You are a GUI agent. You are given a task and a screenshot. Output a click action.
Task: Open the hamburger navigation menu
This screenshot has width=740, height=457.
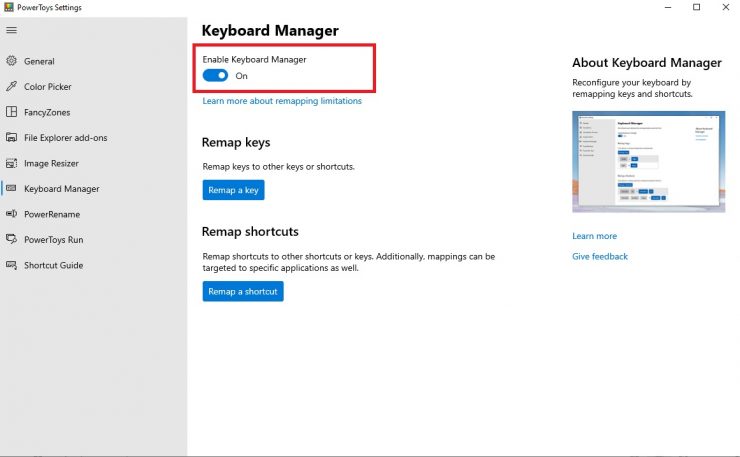[11, 30]
